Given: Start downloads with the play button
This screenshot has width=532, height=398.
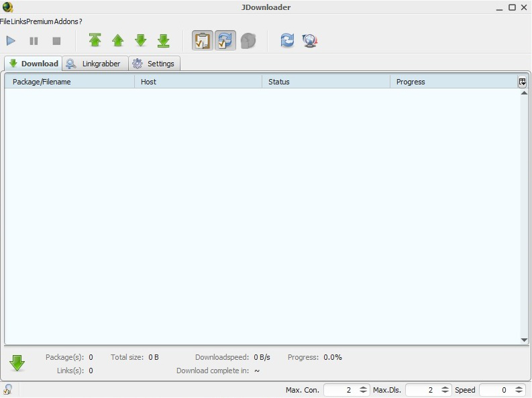Looking at the screenshot, I should (x=11, y=41).
